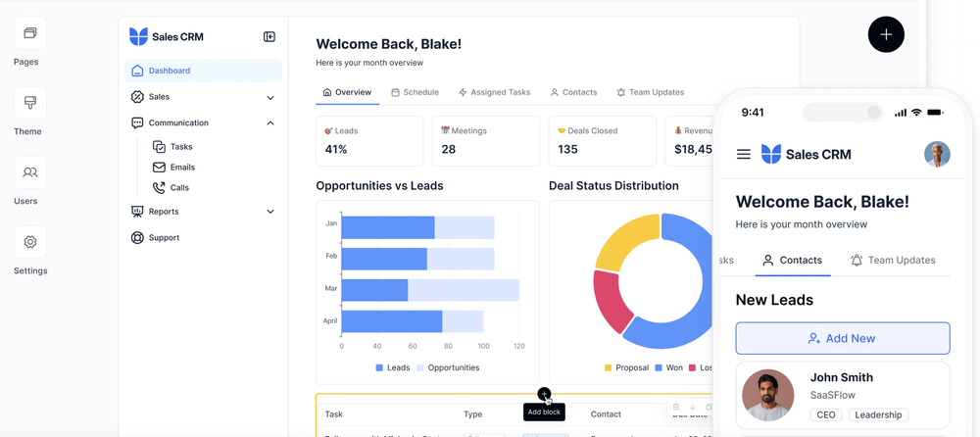Open the Contacts tab in dashboard

tap(573, 92)
